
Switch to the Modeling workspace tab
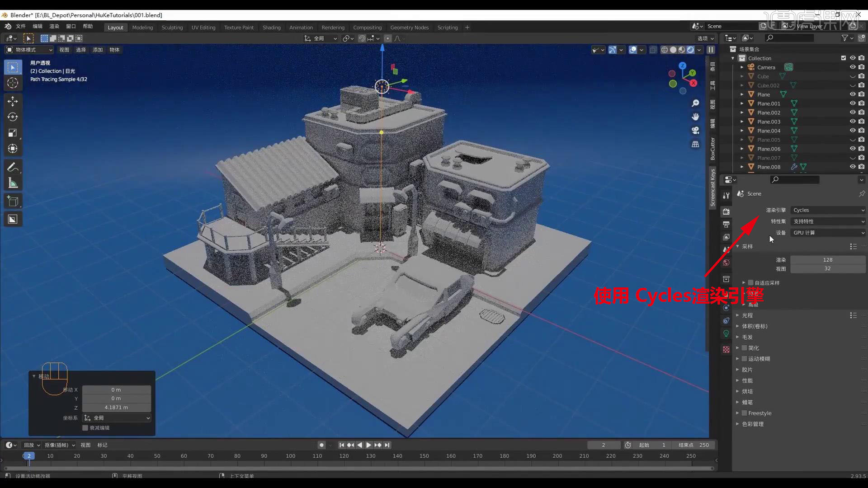tap(142, 28)
